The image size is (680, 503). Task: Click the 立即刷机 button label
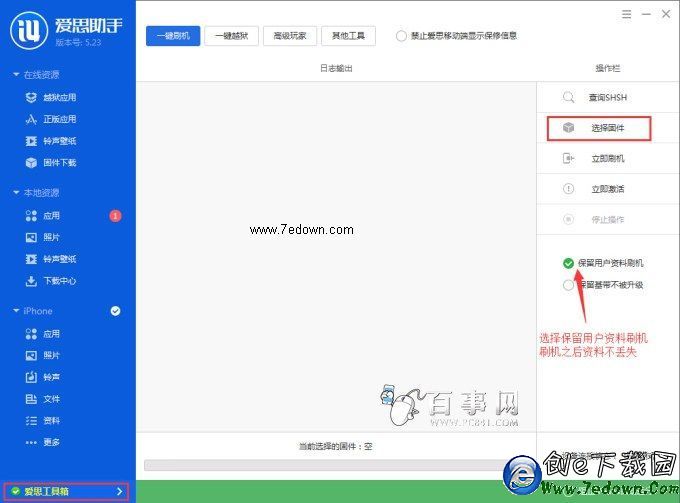tap(608, 158)
